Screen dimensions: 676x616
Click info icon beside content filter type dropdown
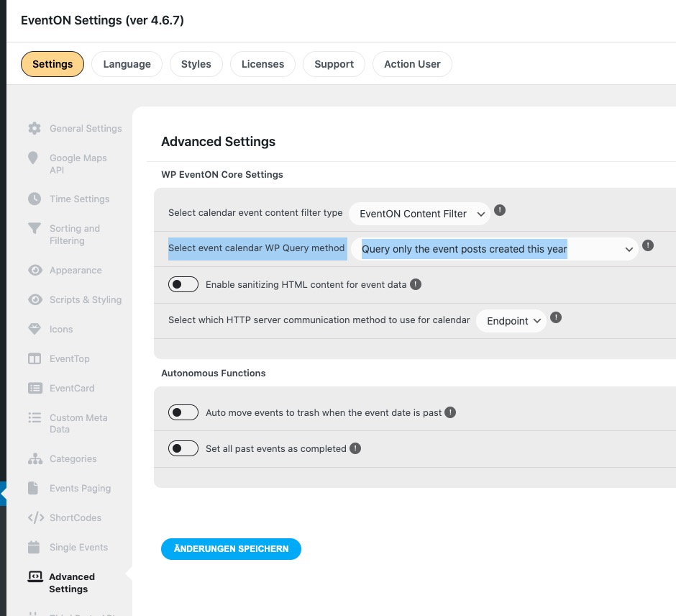coord(500,210)
